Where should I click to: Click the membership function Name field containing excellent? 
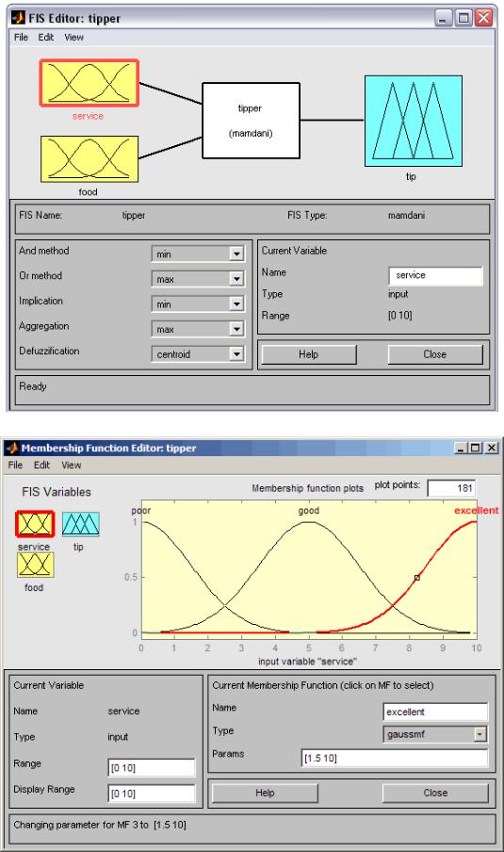point(435,712)
